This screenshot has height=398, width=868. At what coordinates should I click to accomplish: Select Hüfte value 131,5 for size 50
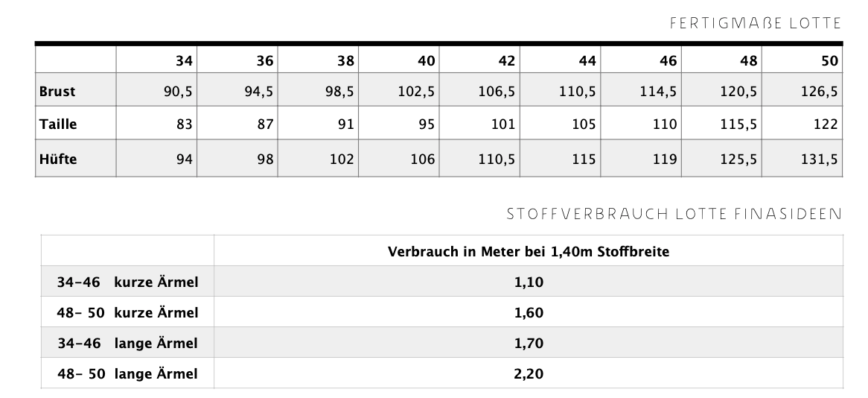coord(821,159)
